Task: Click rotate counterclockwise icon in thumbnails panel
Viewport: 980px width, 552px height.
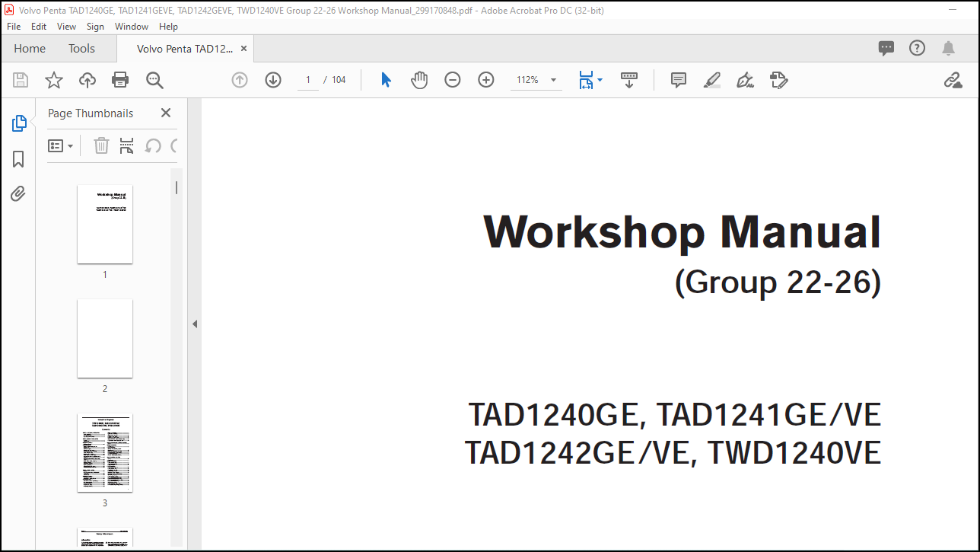Action: [x=153, y=145]
